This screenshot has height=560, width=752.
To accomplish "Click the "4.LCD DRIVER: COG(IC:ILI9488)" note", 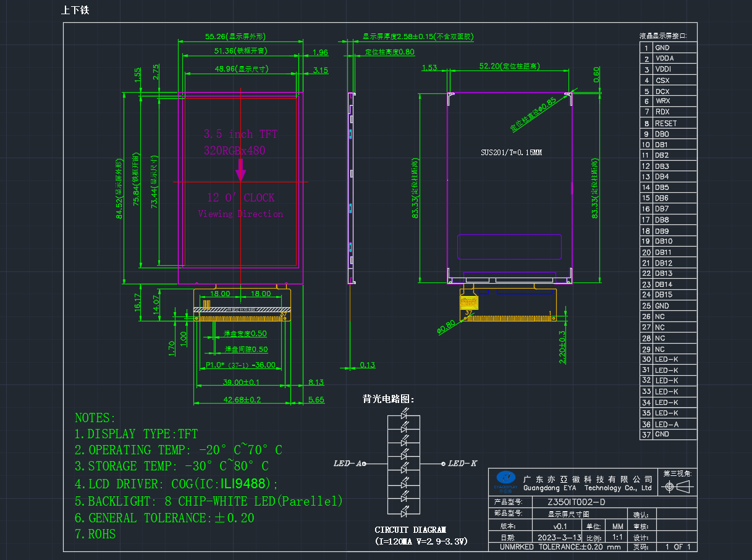I will tap(177, 483).
